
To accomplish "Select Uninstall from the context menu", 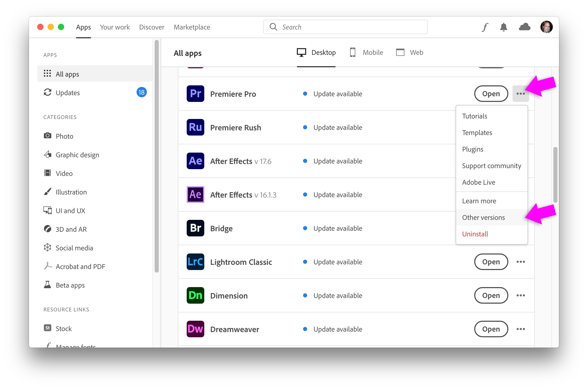I will 475,234.
